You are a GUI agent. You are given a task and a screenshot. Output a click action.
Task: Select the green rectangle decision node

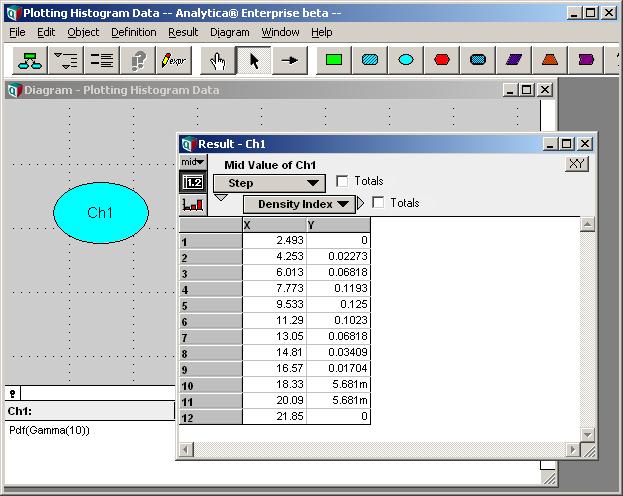click(334, 60)
